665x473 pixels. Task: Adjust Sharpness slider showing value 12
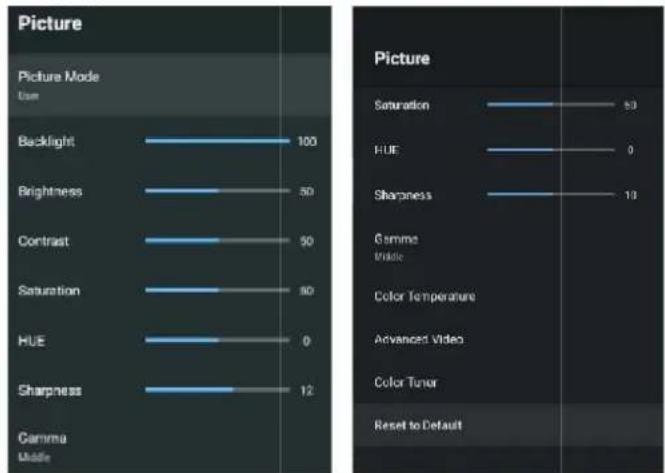218,390
